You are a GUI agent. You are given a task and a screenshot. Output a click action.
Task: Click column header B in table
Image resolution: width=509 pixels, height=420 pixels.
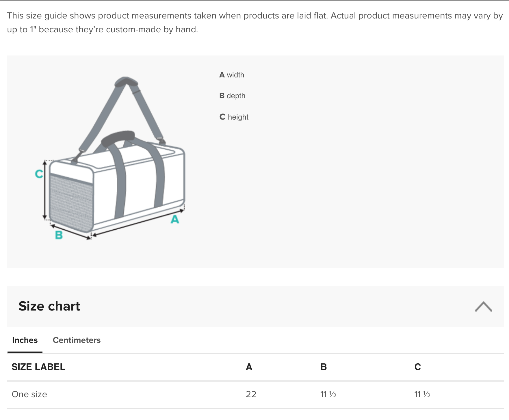tap(324, 367)
